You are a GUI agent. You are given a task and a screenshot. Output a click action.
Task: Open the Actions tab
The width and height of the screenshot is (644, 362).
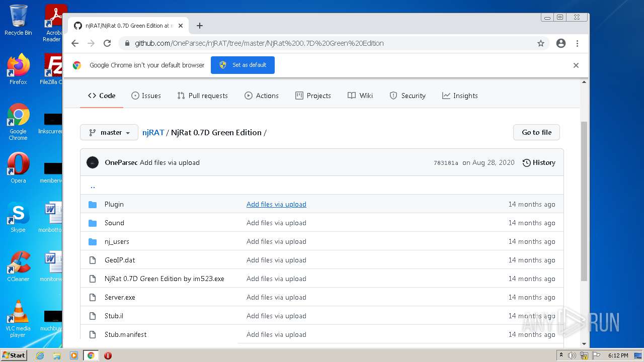click(x=262, y=96)
